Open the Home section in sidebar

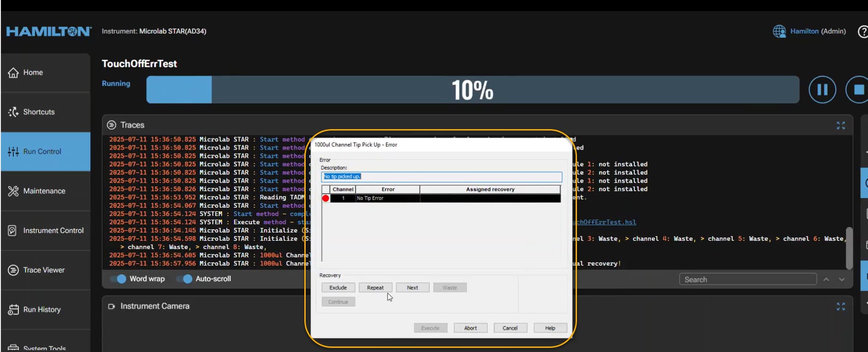click(45, 73)
